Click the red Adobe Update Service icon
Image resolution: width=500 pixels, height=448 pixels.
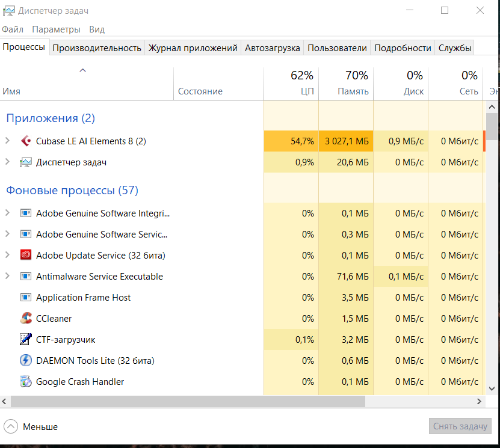click(26, 255)
